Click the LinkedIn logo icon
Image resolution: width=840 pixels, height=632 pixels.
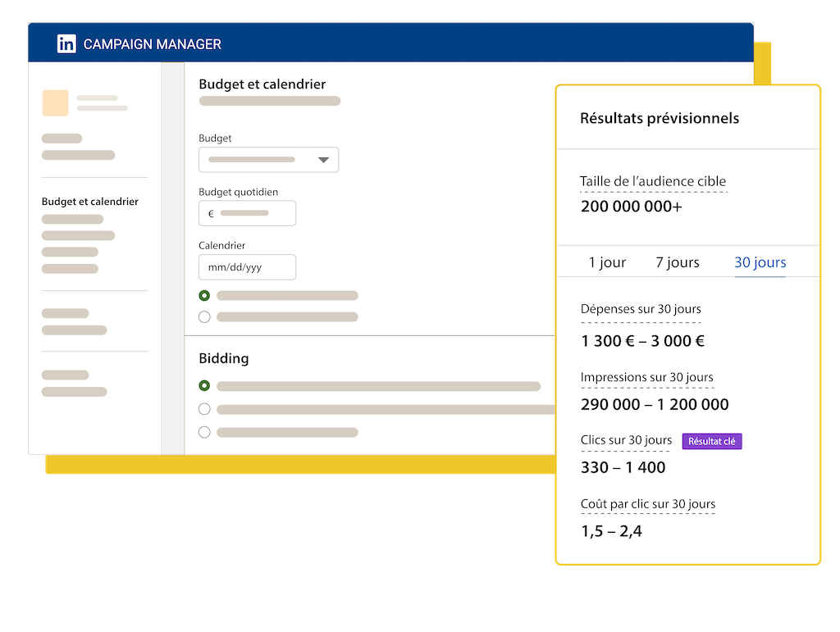click(x=66, y=44)
